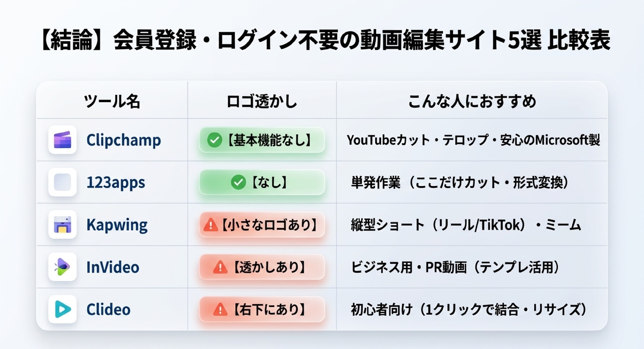Click the green checkmark in Clipchamp badge
This screenshot has width=644, height=349.
click(214, 140)
